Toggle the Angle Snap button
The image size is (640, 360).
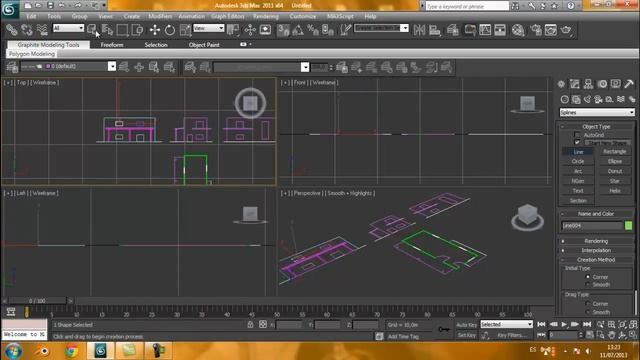click(298, 30)
